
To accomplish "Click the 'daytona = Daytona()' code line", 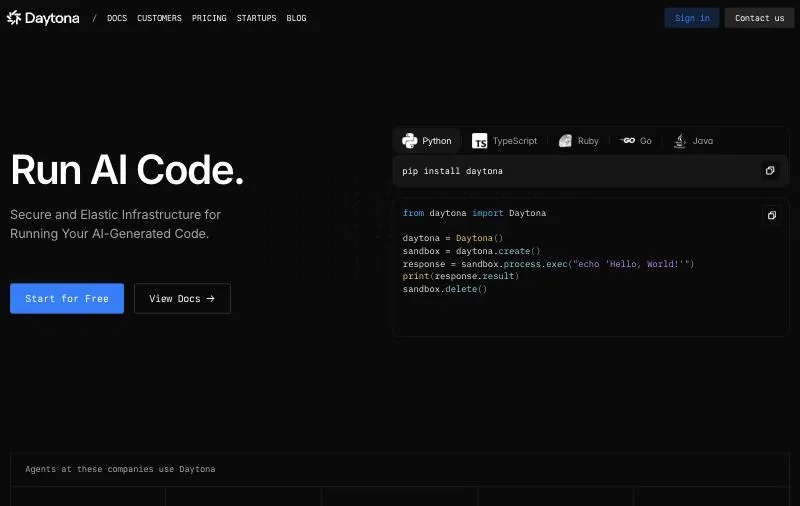I will click(x=453, y=238).
